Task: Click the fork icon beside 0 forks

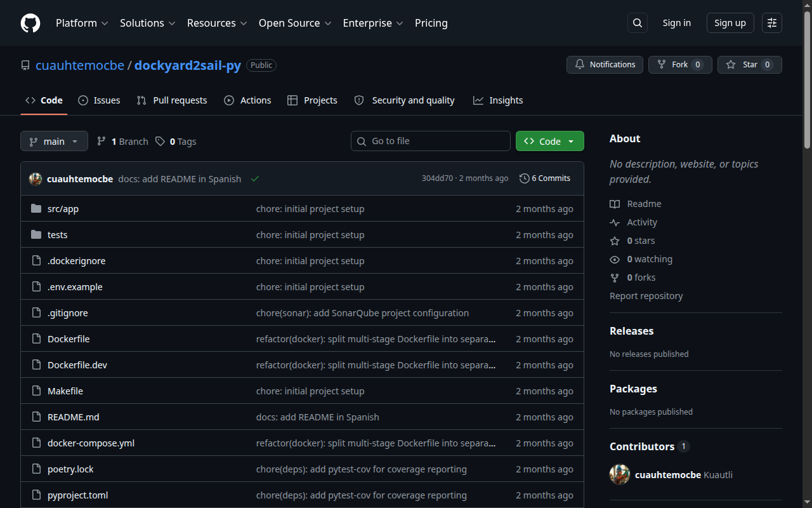Action: pyautogui.click(x=615, y=277)
